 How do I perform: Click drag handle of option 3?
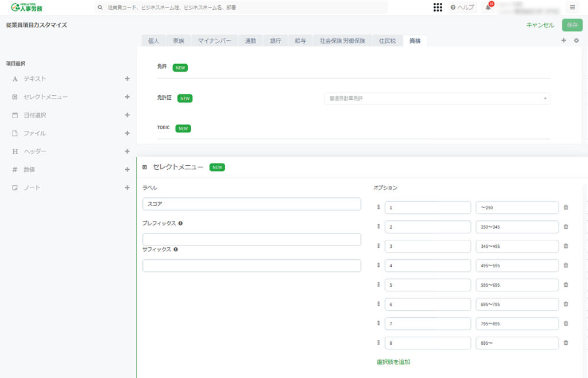tap(378, 245)
